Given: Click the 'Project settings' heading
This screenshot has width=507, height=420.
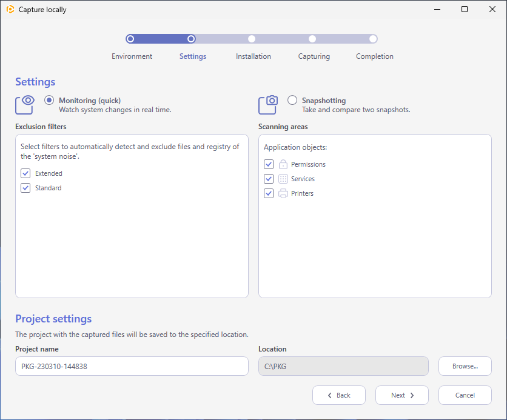Looking at the screenshot, I should pyautogui.click(x=53, y=319).
